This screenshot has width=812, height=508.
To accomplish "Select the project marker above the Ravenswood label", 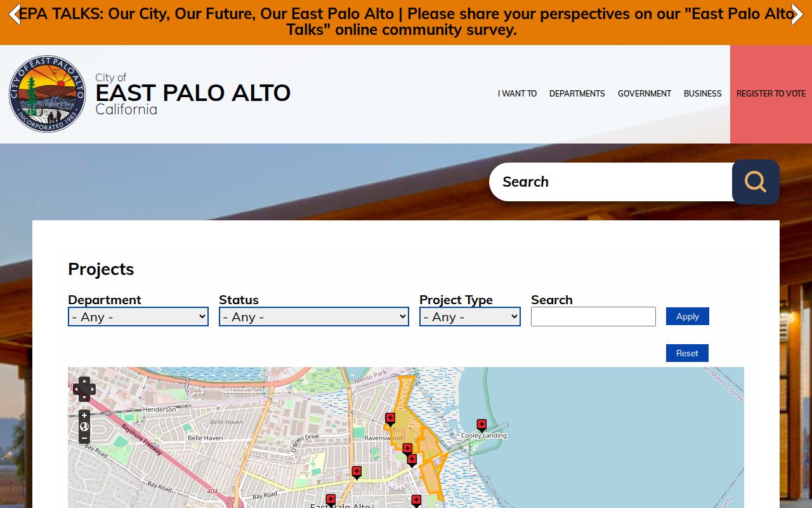I will (x=390, y=419).
